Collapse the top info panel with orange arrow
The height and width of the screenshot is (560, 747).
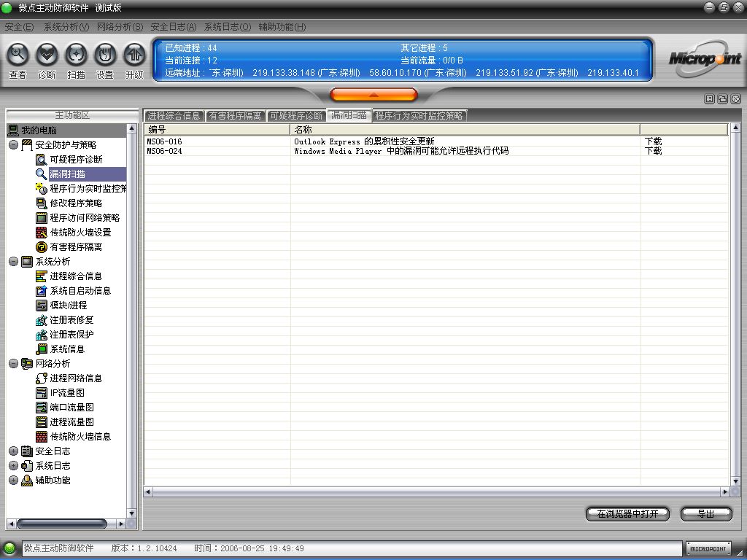374,95
